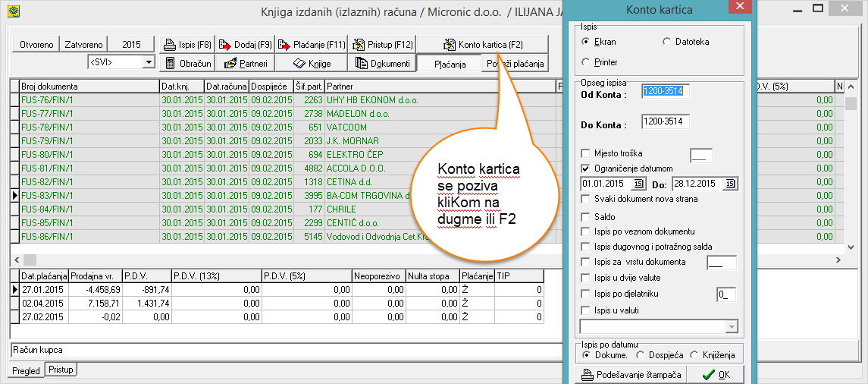Switch to the Pristup bottom tab
The image size is (868, 384).
click(61, 370)
